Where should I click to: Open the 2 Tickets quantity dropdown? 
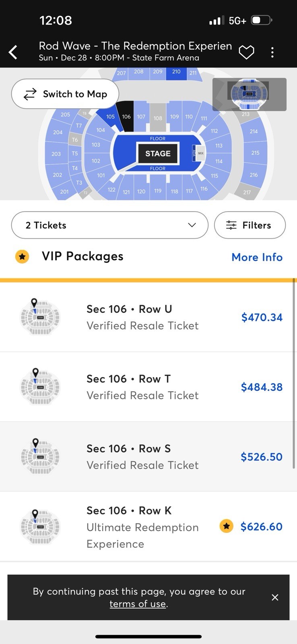tap(109, 225)
